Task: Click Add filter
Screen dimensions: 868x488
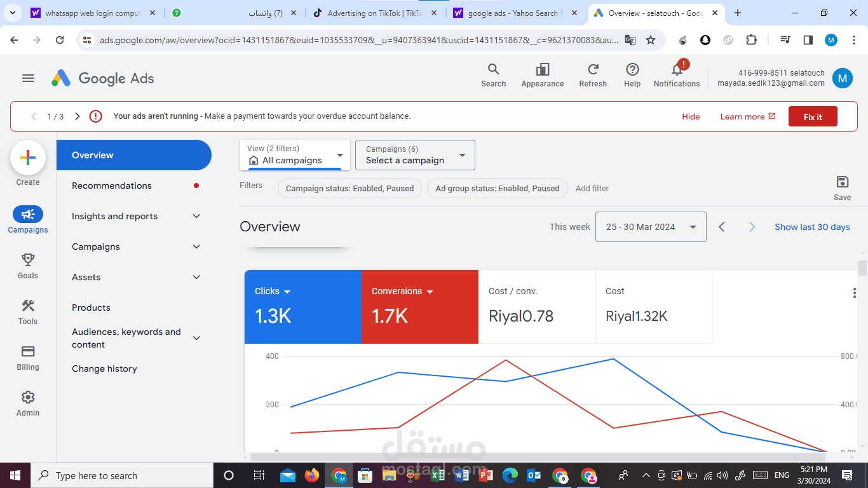Action: click(x=592, y=188)
